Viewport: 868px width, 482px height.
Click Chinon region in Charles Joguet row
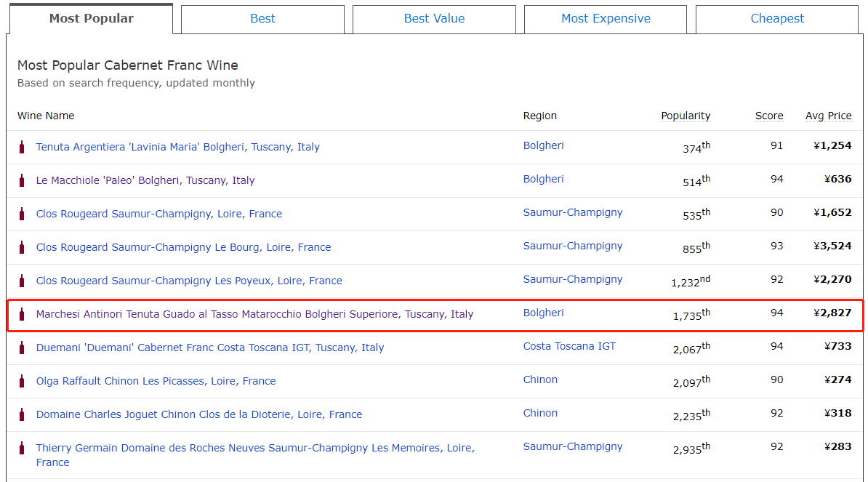click(540, 413)
